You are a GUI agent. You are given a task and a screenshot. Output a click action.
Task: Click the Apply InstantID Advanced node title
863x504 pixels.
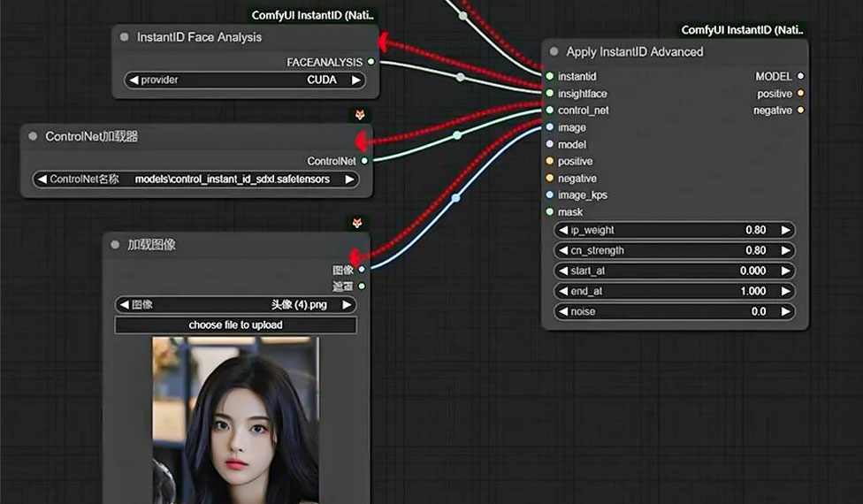click(635, 51)
